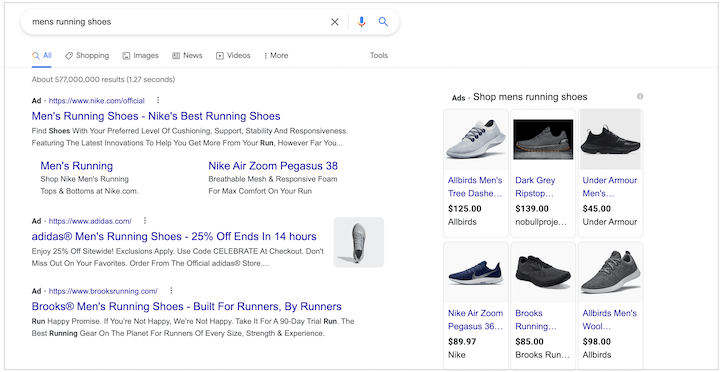Open adidas Men's Running Shoes ad headline
Image resolution: width=720 pixels, height=372 pixels.
click(x=174, y=237)
